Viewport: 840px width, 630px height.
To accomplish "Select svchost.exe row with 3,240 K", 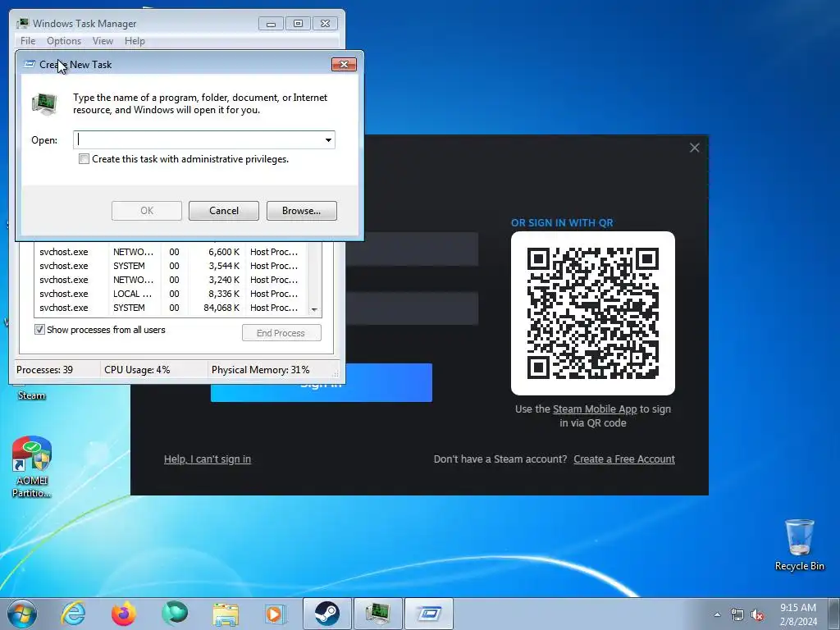I will click(171, 280).
